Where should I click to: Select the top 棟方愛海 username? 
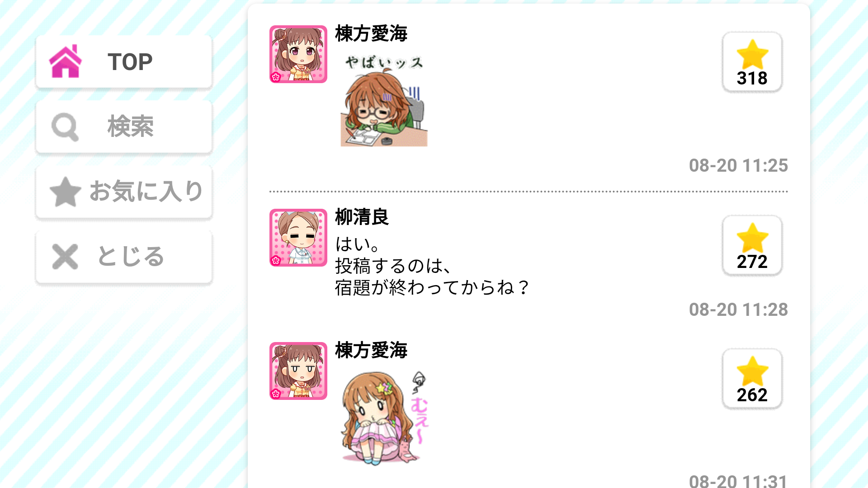pos(371,34)
